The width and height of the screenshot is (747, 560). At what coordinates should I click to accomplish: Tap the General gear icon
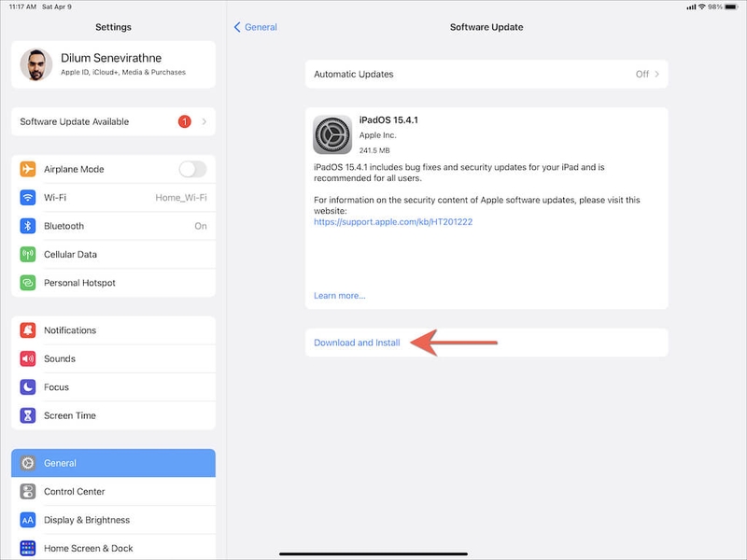28,463
